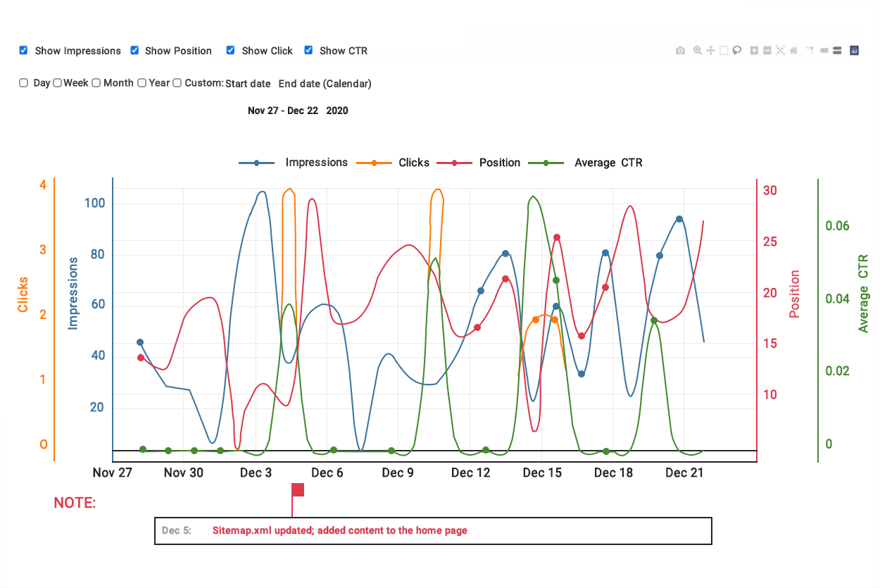Click the Autoscale icon in modebar

(x=780, y=51)
